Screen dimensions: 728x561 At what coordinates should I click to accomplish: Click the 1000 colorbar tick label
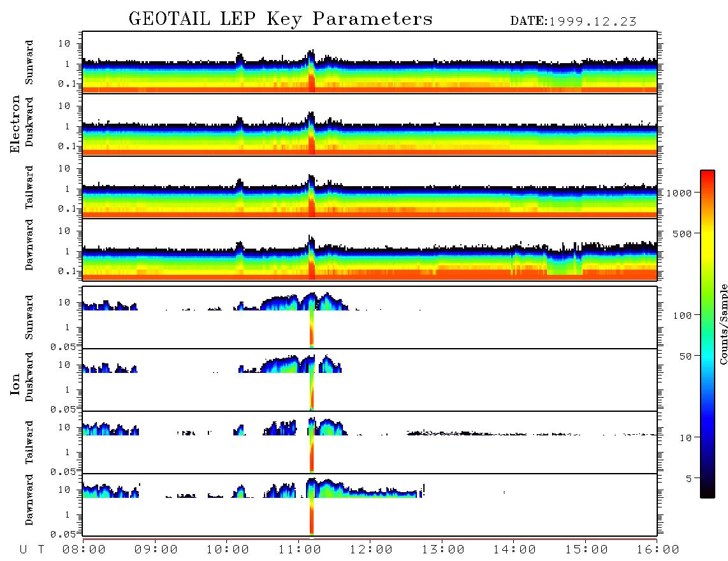point(680,193)
